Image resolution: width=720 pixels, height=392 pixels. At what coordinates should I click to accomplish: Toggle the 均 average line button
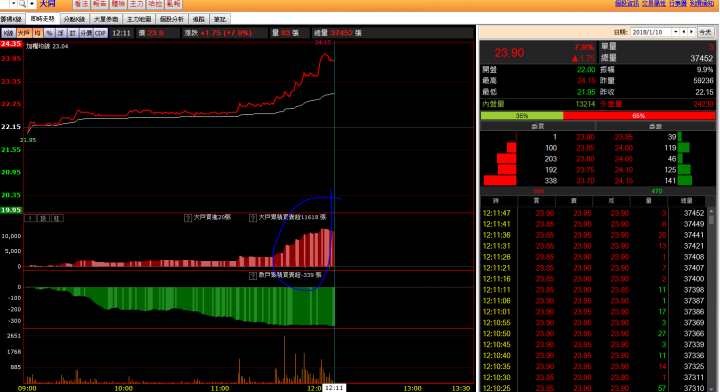pyautogui.click(x=37, y=33)
